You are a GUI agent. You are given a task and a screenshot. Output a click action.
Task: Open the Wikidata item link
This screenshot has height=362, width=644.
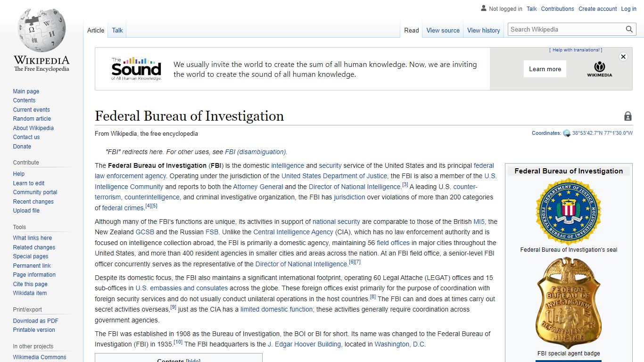[x=30, y=293]
